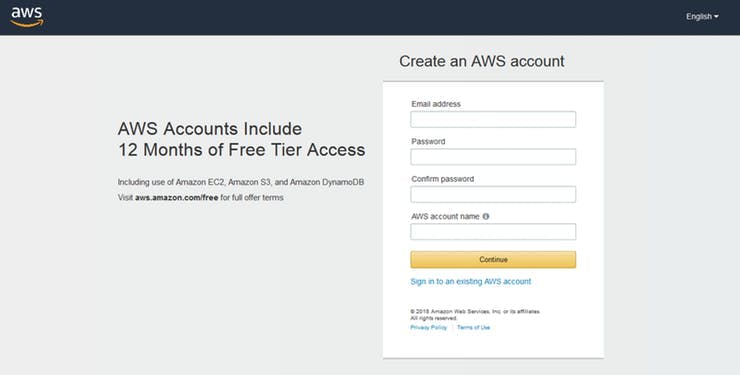Click the Create an AWS account heading
740x375 pixels.
(x=482, y=61)
